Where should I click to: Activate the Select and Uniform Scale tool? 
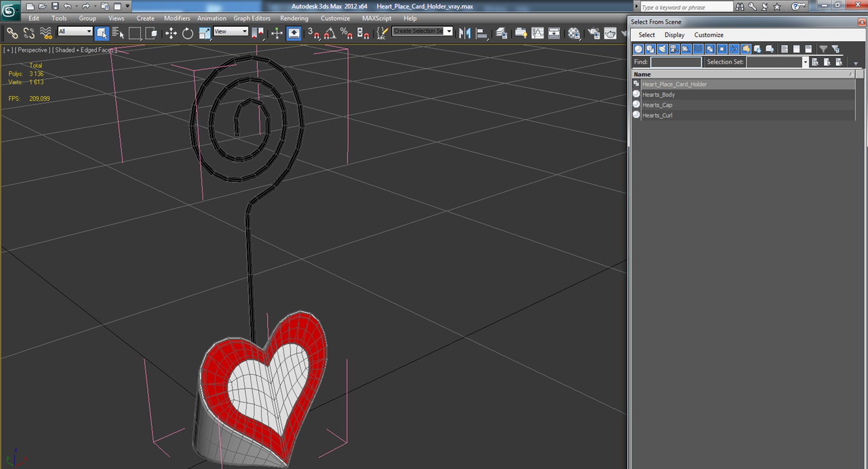coord(204,33)
